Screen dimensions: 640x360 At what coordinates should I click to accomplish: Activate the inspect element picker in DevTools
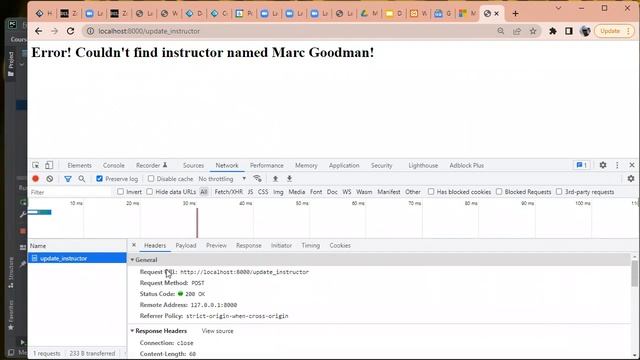[36, 165]
